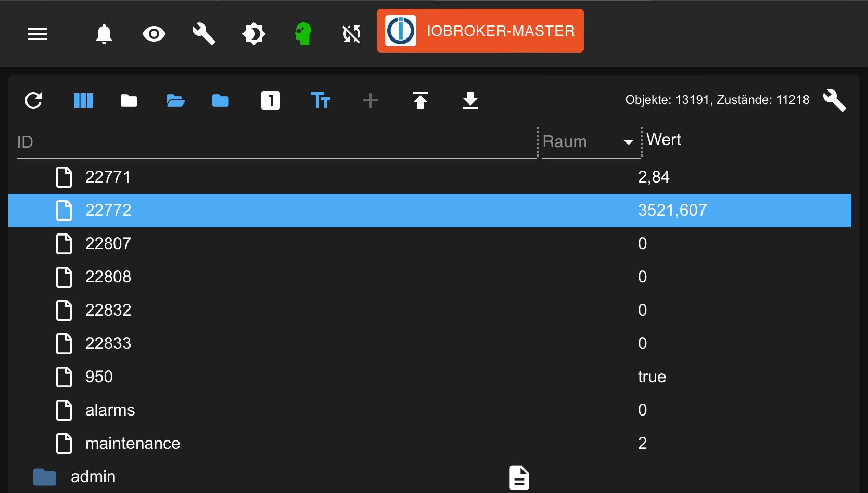Image resolution: width=868 pixels, height=493 pixels.
Task: Click the sync-disabled arrows icon
Action: coord(352,34)
